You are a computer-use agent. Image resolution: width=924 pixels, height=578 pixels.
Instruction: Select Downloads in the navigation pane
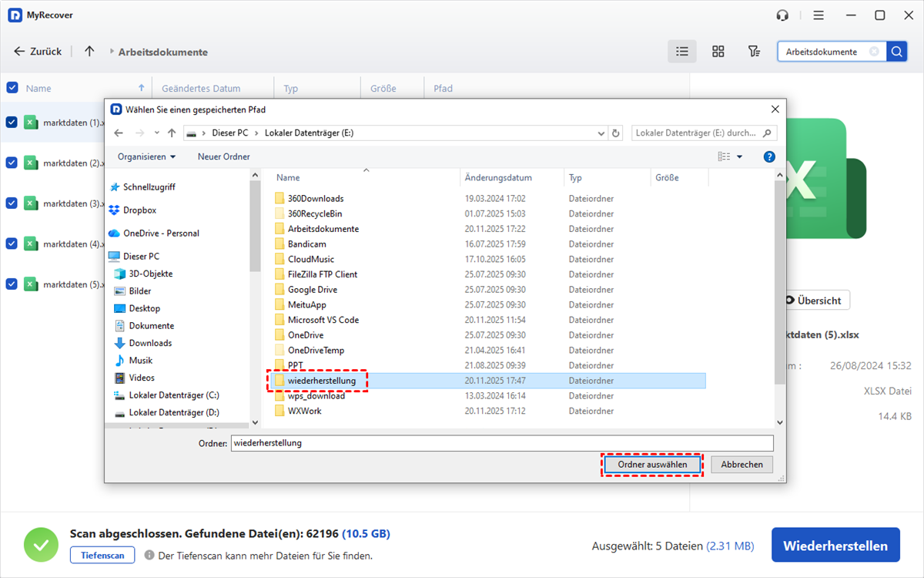pos(150,343)
